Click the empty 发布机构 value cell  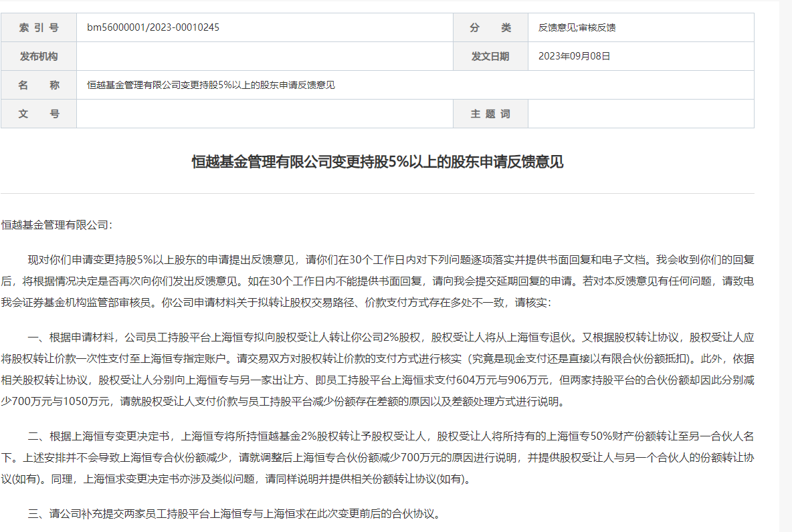pos(264,56)
